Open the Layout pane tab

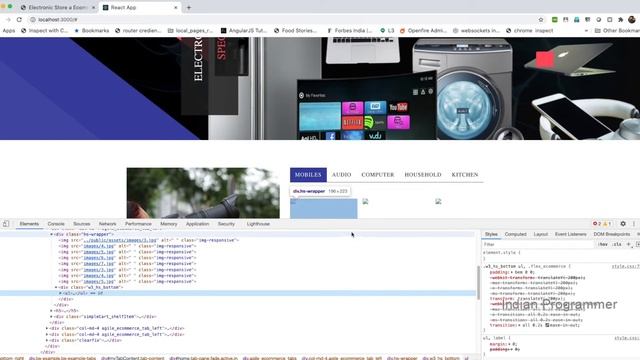[540, 234]
